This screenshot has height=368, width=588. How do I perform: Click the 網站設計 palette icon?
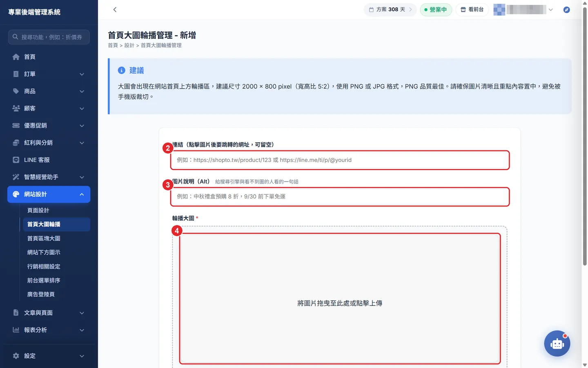(16, 194)
